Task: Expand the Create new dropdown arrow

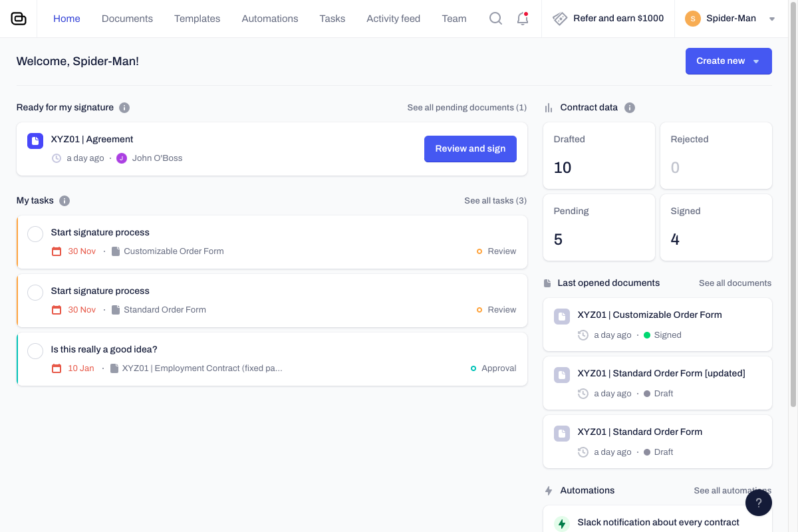Action: pyautogui.click(x=756, y=61)
